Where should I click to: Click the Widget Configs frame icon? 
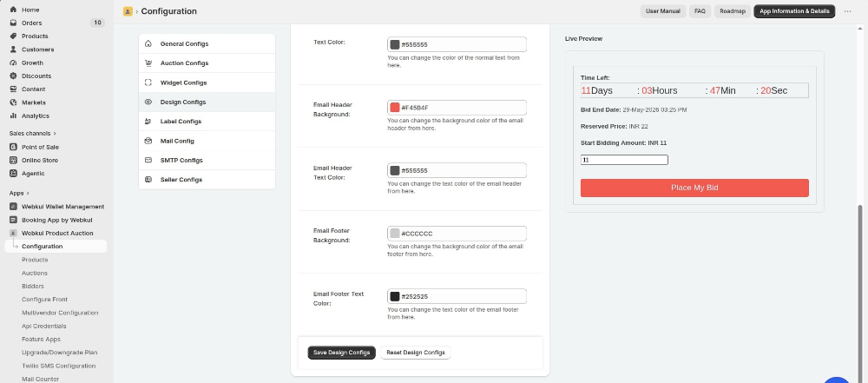point(148,83)
